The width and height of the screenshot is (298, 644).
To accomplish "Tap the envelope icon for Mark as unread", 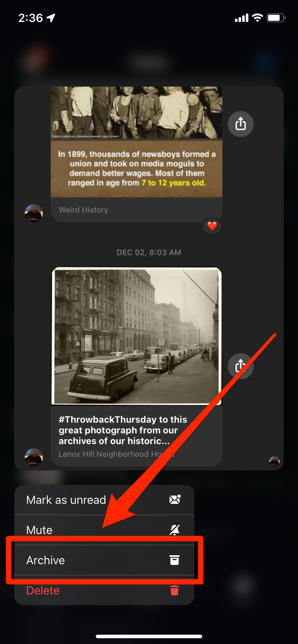I will 175,500.
